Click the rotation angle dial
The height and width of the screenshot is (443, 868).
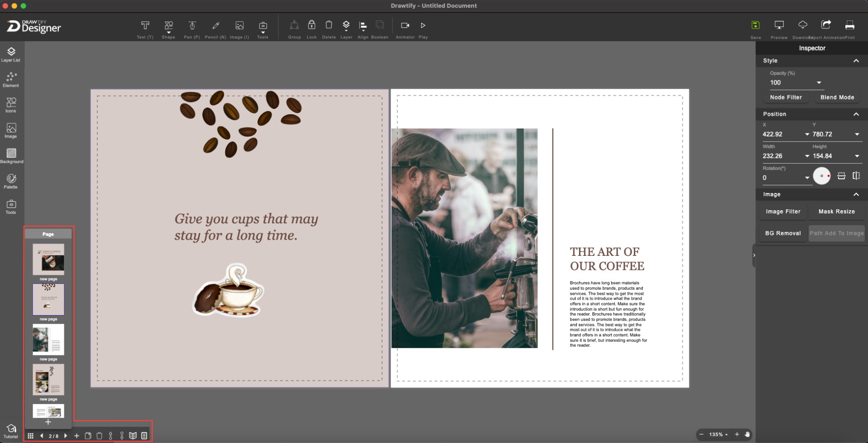point(821,176)
